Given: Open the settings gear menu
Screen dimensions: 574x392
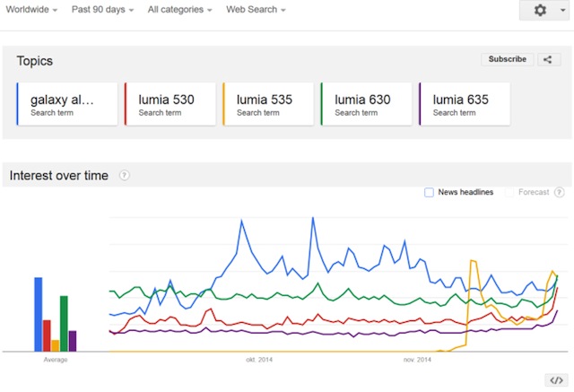Looking at the screenshot, I should (x=544, y=10).
